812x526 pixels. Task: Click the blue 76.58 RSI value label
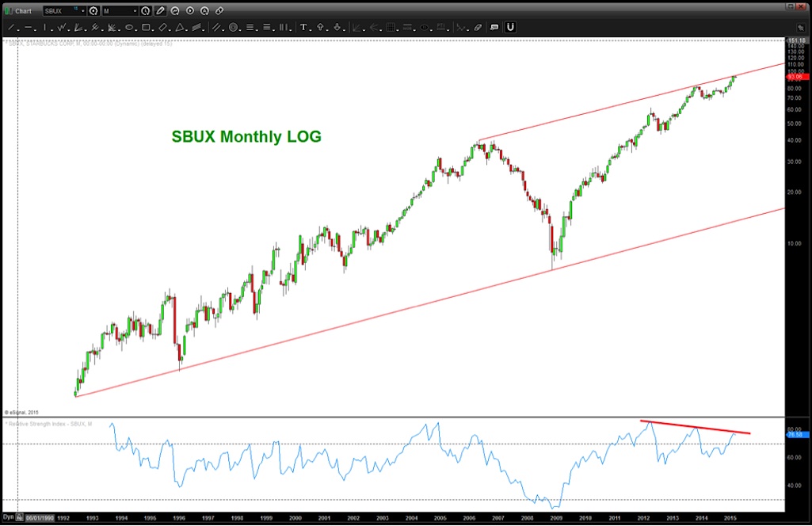(x=796, y=435)
